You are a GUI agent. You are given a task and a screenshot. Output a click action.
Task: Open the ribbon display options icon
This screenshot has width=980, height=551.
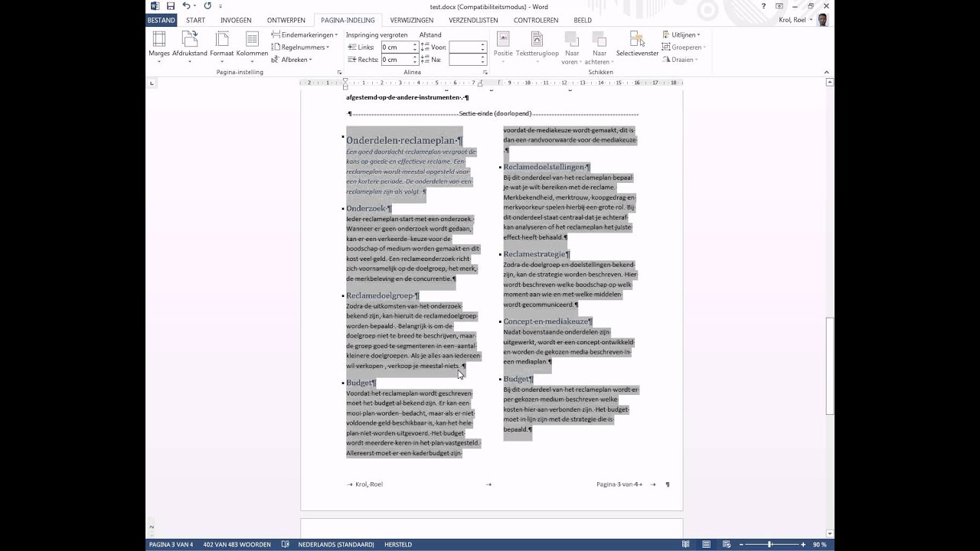coord(780,6)
